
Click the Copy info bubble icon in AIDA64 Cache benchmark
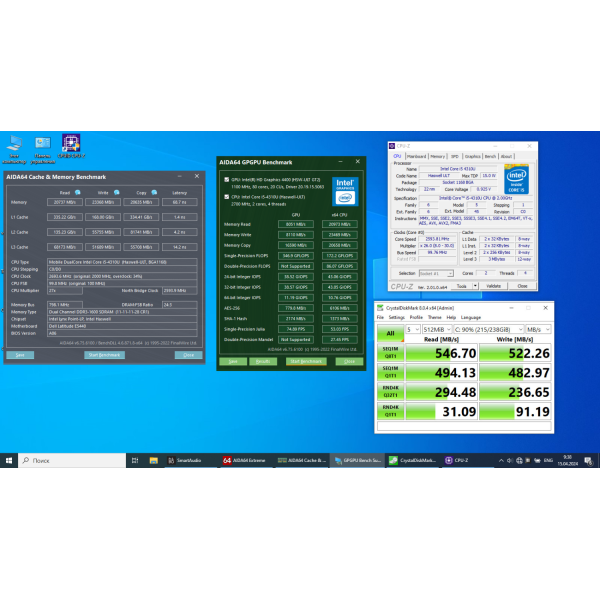click(154, 192)
